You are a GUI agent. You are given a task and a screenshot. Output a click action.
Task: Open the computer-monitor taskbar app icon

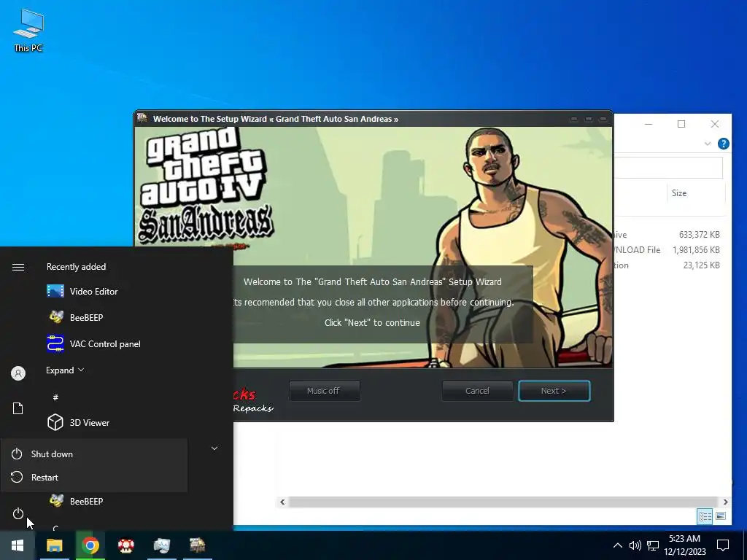click(x=161, y=545)
